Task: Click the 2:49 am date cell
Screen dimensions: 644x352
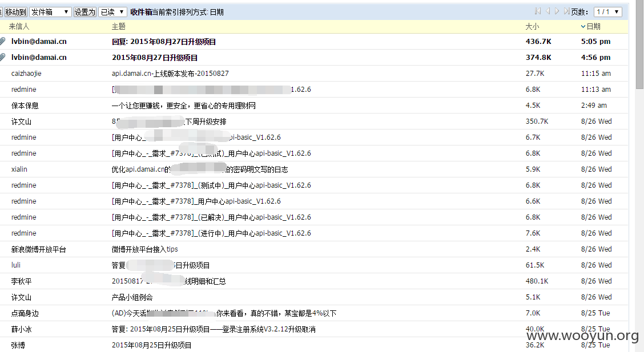Action: [594, 106]
